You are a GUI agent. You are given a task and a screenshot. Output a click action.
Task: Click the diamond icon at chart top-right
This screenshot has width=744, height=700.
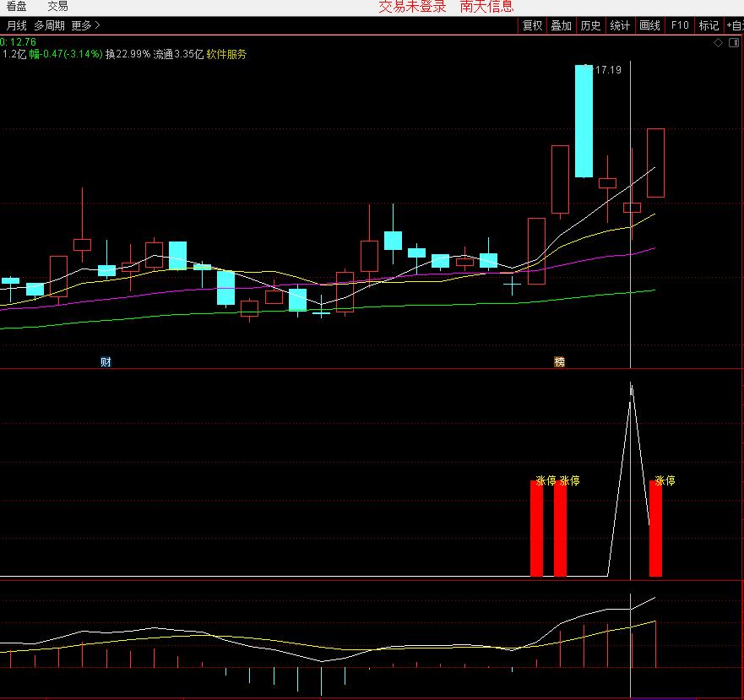pos(718,42)
